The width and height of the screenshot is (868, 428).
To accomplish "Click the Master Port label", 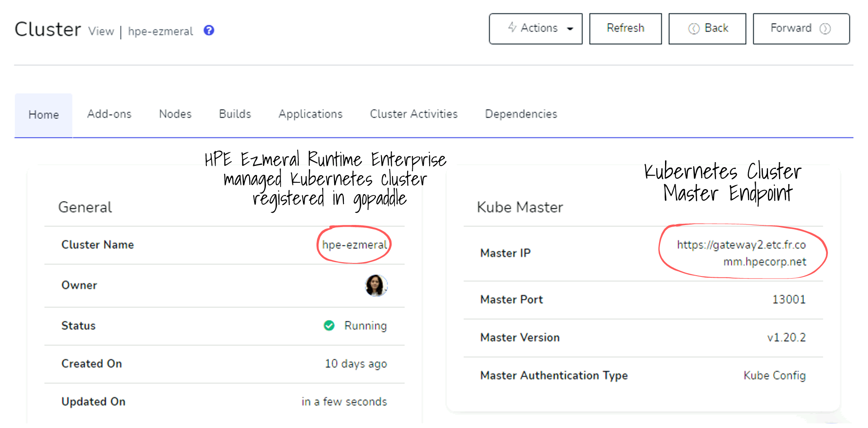I will pos(511,300).
